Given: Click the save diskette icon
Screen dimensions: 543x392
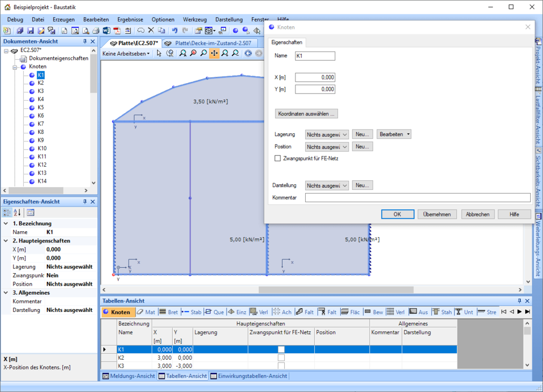Looking at the screenshot, I should click(x=30, y=31).
